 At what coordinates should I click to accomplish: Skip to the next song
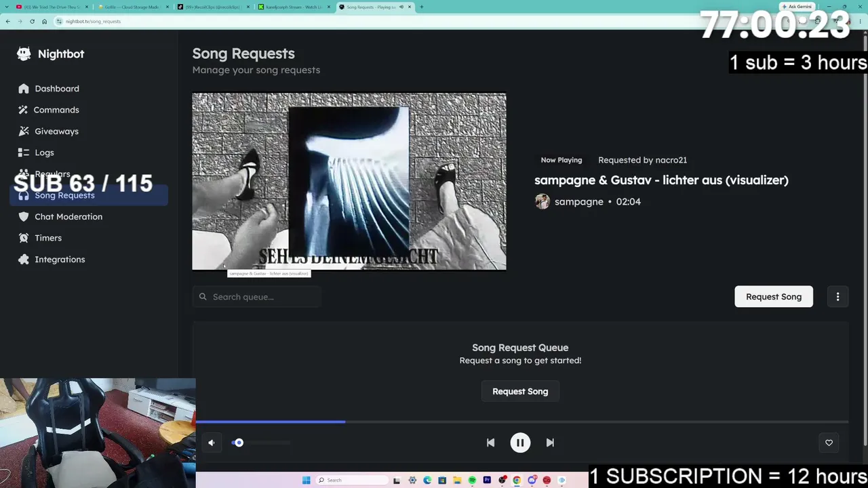[x=550, y=443]
